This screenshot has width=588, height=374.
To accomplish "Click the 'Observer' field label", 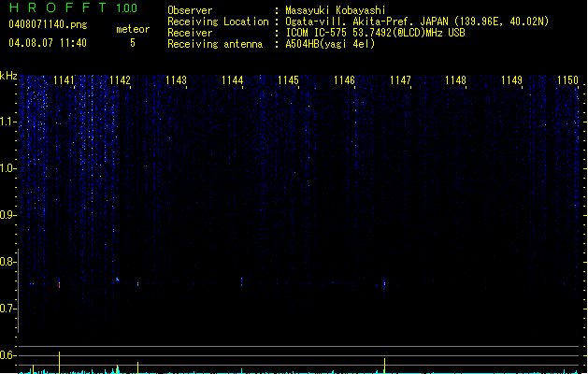I will tap(190, 10).
